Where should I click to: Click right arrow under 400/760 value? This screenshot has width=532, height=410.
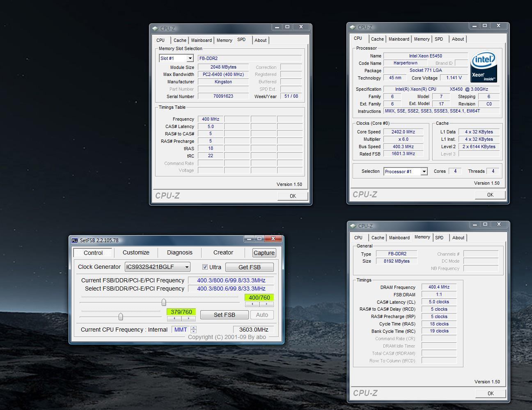tap(266, 304)
